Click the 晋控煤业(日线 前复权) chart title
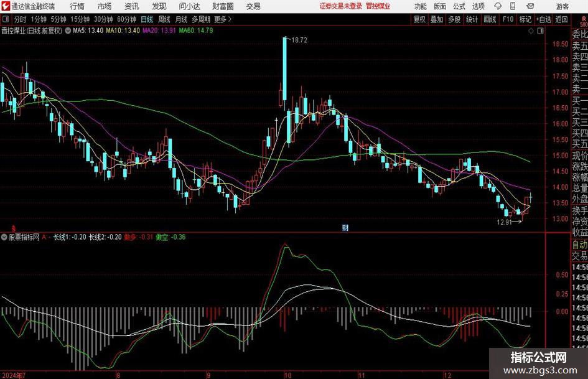Image resolution: width=588 pixels, height=379 pixels. pyautogui.click(x=32, y=30)
